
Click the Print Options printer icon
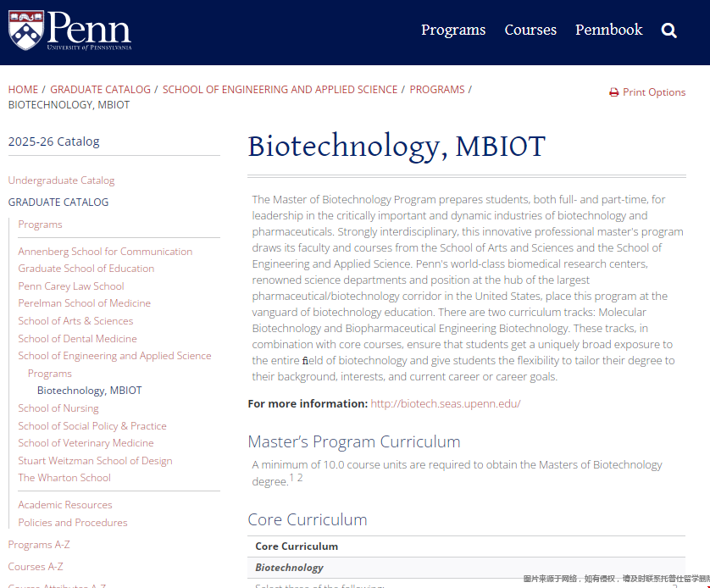pyautogui.click(x=614, y=92)
